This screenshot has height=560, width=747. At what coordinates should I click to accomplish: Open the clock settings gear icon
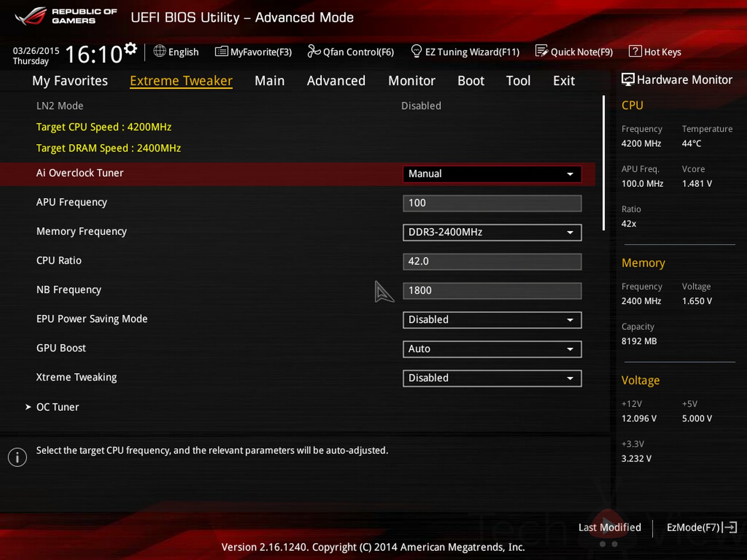tap(131, 49)
